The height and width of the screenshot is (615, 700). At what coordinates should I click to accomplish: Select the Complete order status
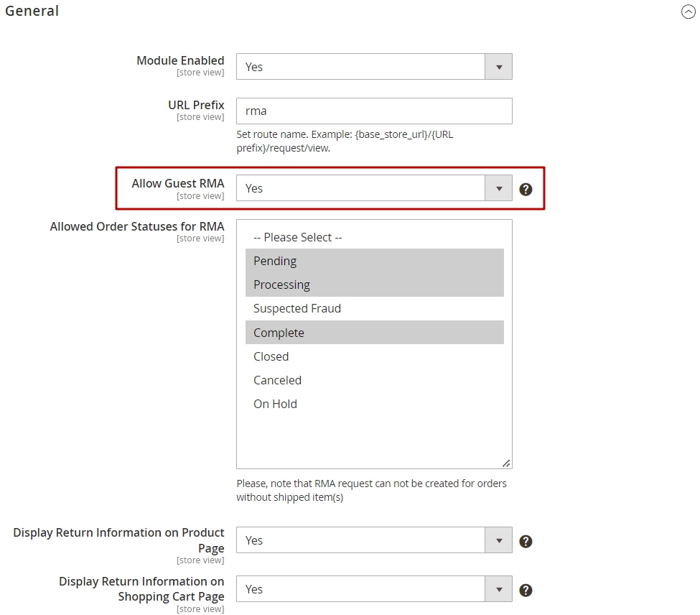click(x=375, y=333)
